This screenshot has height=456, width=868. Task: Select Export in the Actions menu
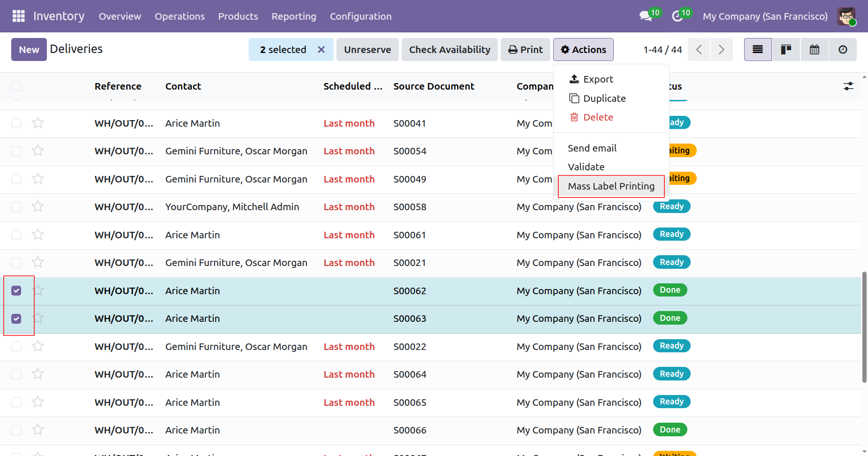[x=598, y=79]
